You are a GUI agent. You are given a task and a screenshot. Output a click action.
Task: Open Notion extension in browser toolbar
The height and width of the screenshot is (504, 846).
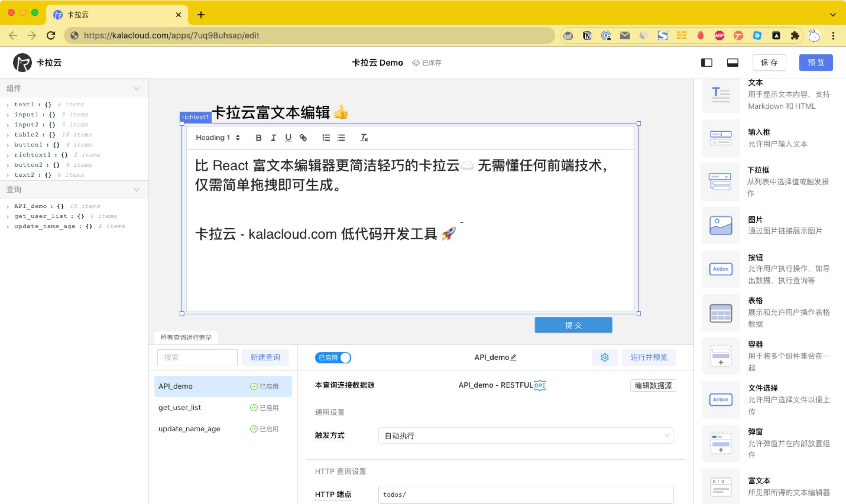tap(587, 35)
